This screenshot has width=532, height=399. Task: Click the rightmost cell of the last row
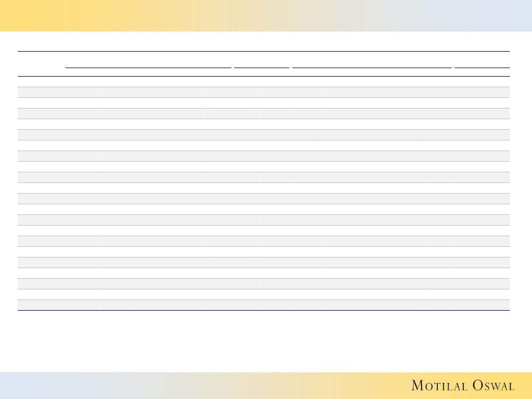coord(482,305)
